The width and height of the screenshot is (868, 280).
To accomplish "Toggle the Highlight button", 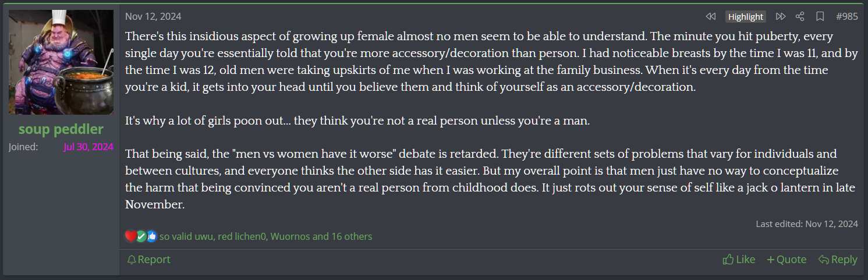I will pos(745,16).
